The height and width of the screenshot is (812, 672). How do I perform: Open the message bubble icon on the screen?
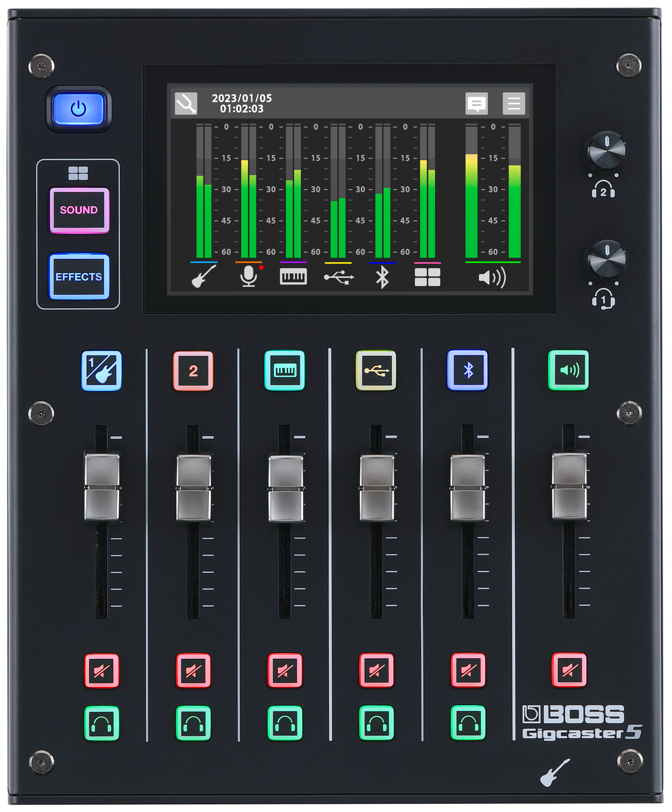pyautogui.click(x=476, y=104)
